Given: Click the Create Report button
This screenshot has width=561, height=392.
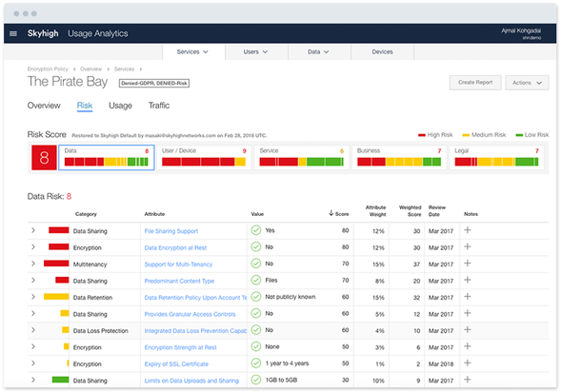Looking at the screenshot, I should point(475,83).
